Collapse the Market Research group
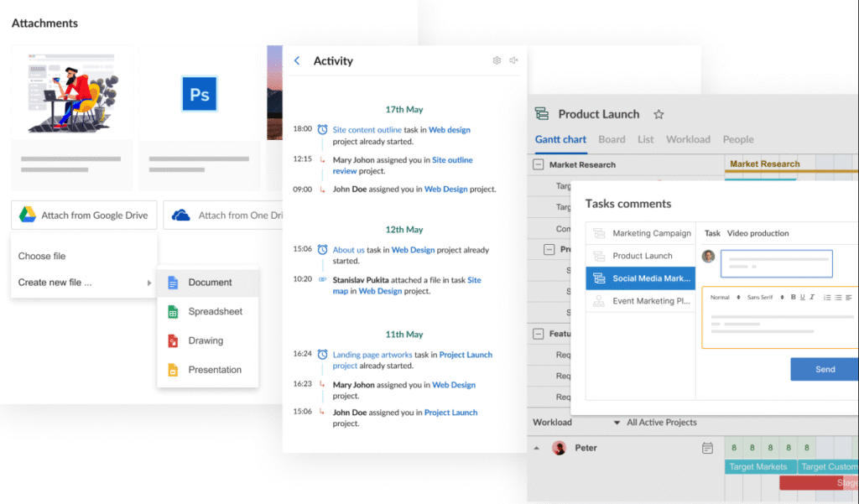This screenshot has width=859, height=504. (538, 165)
